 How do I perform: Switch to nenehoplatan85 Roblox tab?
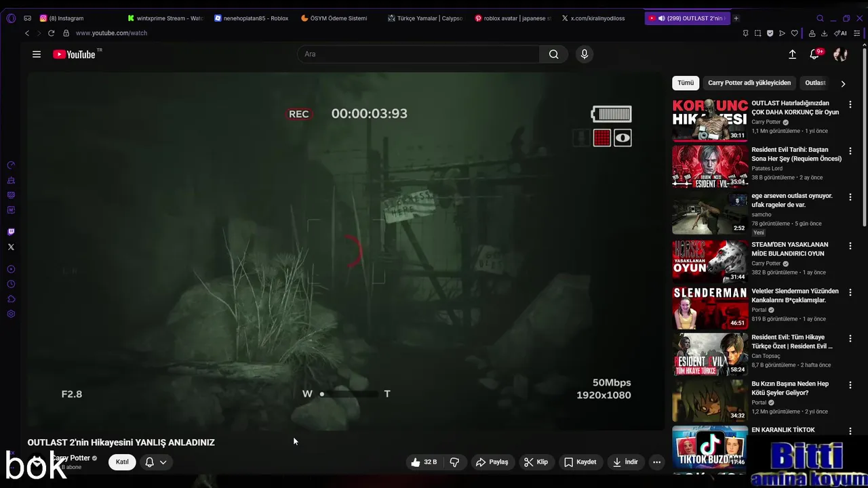(x=252, y=18)
